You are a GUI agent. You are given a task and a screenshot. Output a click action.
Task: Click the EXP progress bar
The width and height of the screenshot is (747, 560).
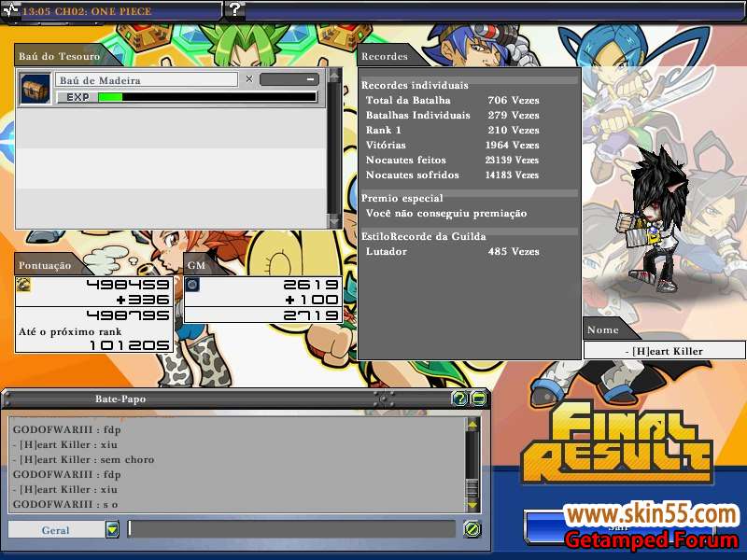pyautogui.click(x=207, y=97)
